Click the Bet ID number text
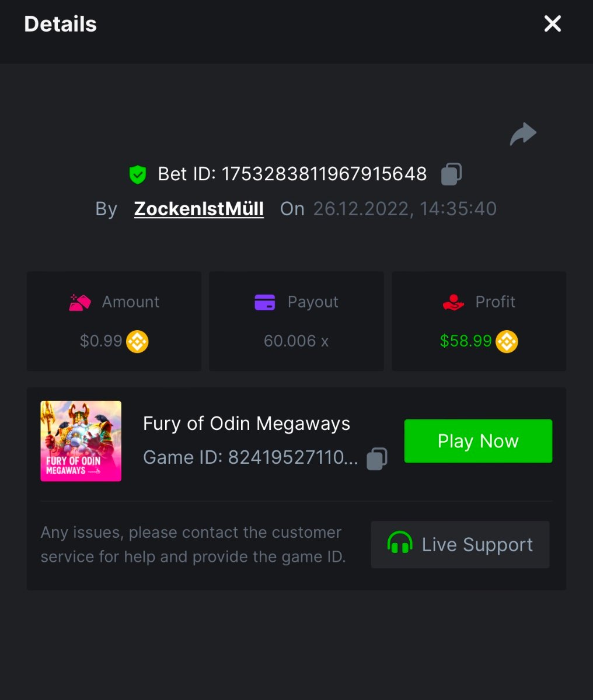This screenshot has width=593, height=700. 324,174
